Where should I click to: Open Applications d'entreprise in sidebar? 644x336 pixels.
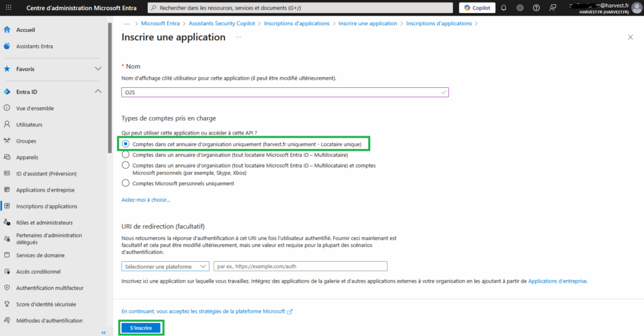coord(45,190)
